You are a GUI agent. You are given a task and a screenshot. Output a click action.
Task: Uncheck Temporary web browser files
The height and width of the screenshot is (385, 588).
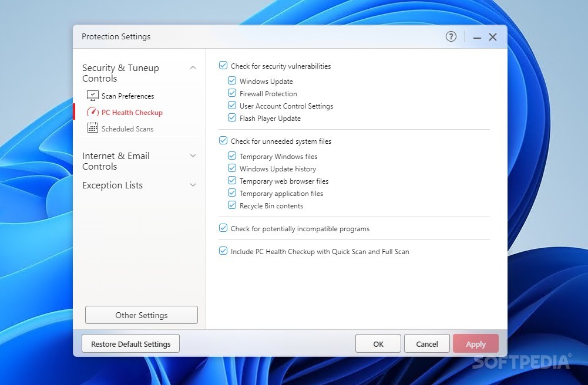click(232, 181)
